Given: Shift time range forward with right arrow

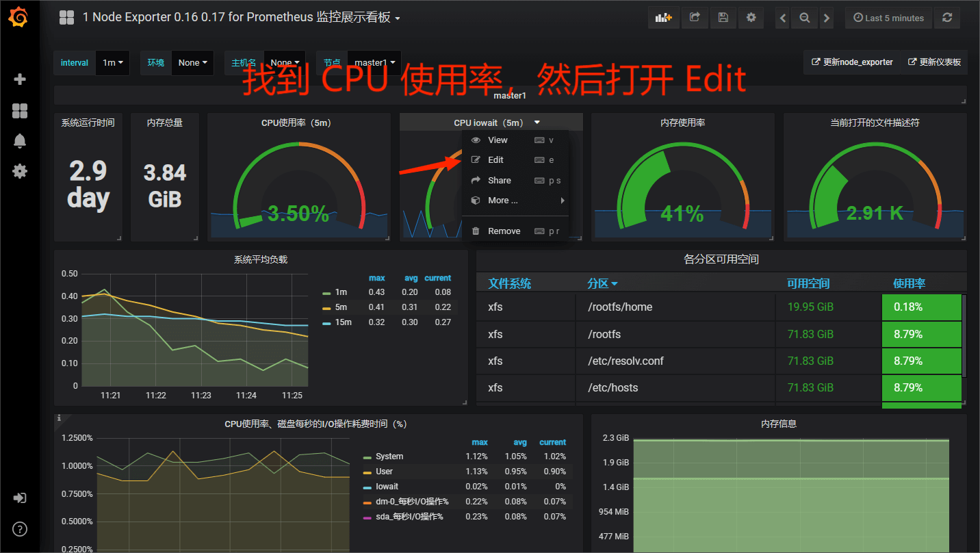Looking at the screenshot, I should [x=827, y=18].
